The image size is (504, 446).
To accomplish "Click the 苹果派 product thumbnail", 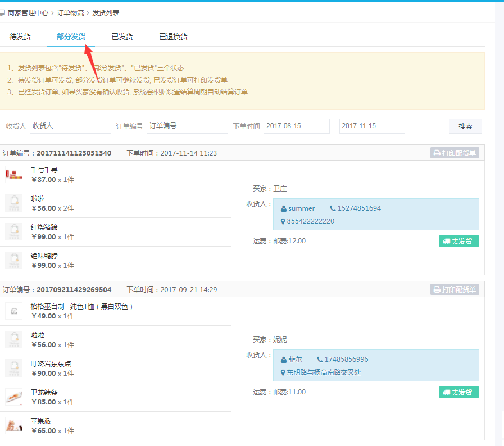I will coord(14,426).
